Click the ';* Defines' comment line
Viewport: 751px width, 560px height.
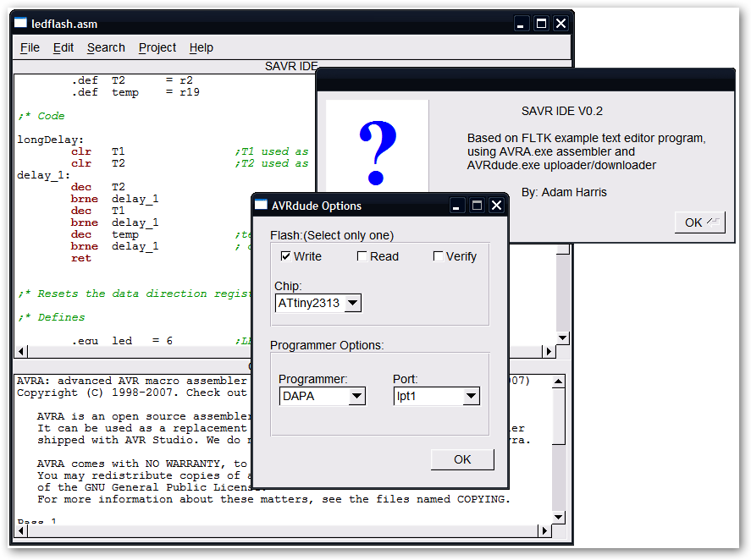click(x=52, y=317)
